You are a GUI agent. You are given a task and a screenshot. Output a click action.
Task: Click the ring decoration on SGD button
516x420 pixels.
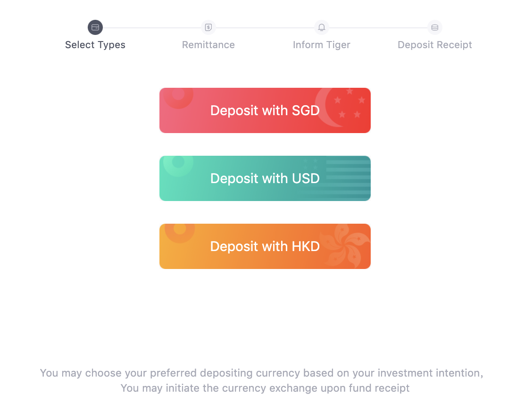tap(178, 95)
